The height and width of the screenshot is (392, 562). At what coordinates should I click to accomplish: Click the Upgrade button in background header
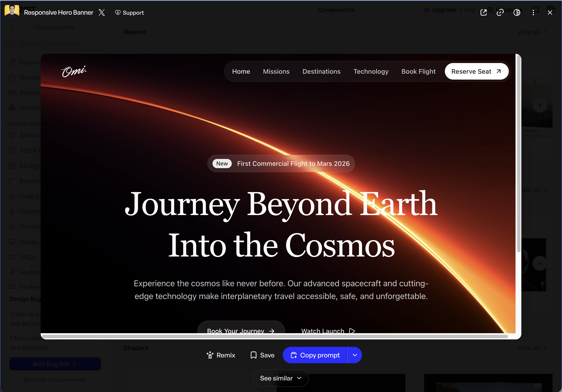[x=449, y=10]
